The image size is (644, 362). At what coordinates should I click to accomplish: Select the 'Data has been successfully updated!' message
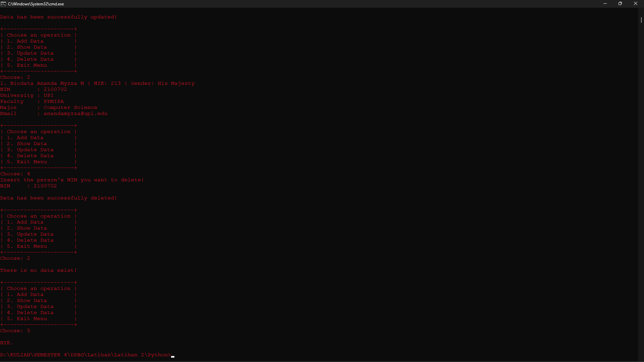[59, 17]
